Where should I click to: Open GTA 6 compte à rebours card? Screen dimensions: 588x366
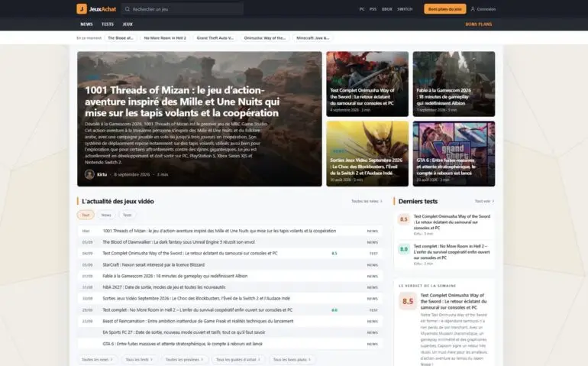(x=454, y=154)
